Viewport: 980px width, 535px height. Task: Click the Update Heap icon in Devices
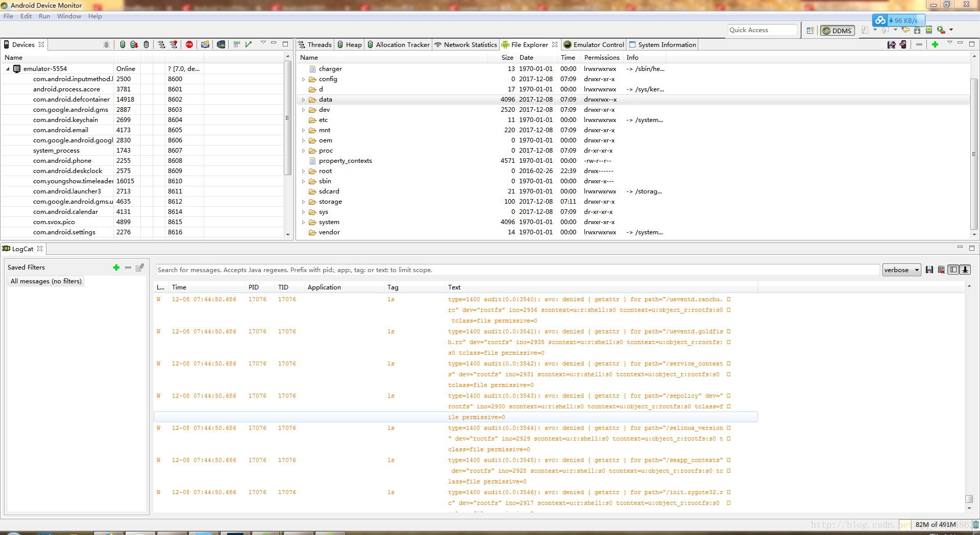(x=122, y=44)
